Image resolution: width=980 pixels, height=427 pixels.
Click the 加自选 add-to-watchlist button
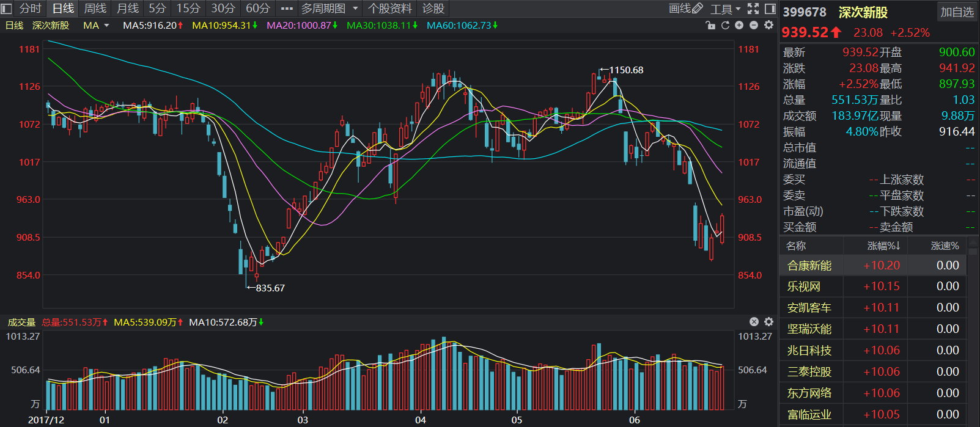957,12
